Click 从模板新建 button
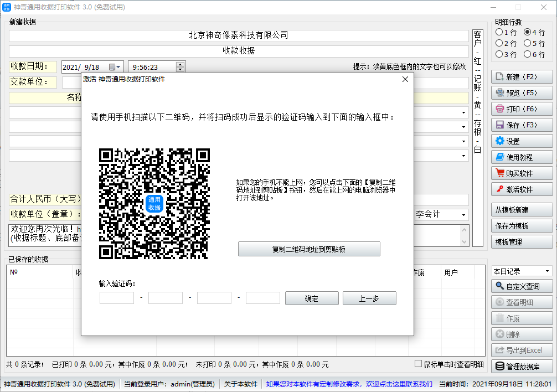The image size is (557, 392). (522, 210)
